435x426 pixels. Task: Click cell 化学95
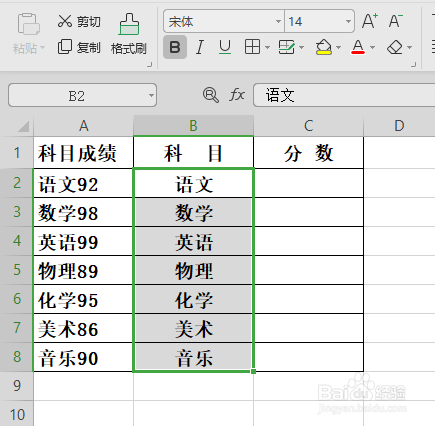click(x=83, y=299)
